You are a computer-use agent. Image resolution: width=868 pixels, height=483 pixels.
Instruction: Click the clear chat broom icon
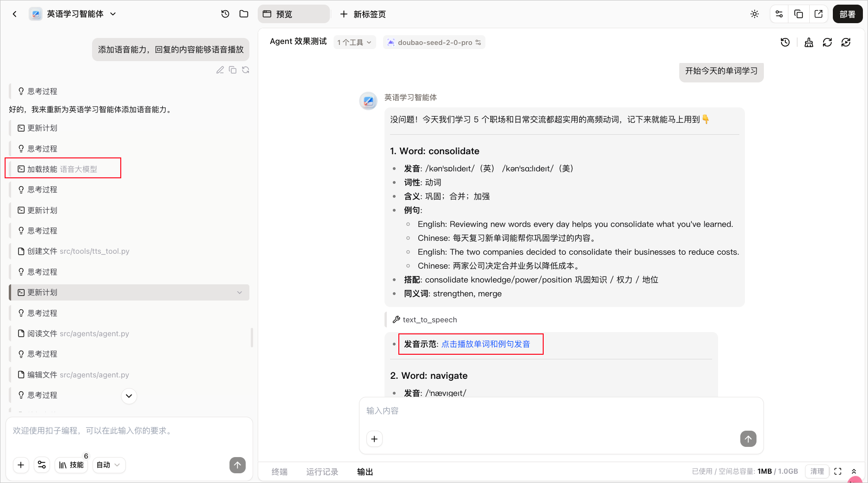(x=809, y=42)
